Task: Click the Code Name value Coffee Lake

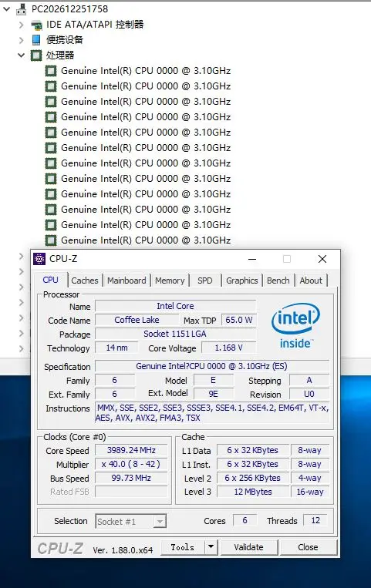Action: tap(137, 320)
